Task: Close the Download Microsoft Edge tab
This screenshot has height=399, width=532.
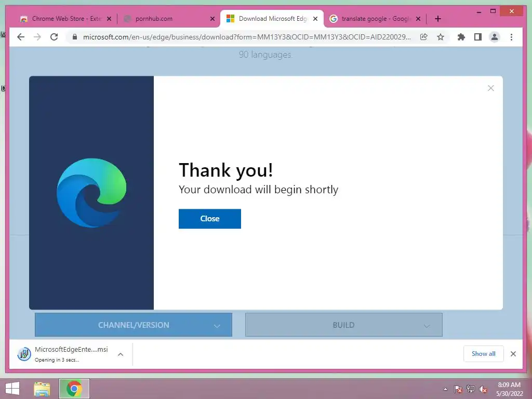Action: point(315,19)
